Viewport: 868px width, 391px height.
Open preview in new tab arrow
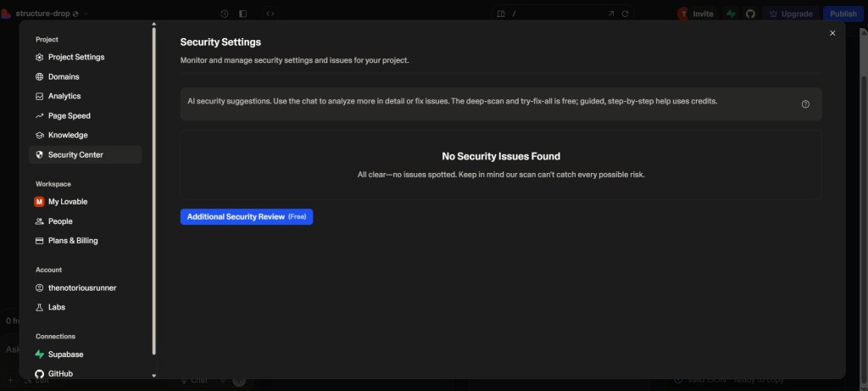[610, 14]
